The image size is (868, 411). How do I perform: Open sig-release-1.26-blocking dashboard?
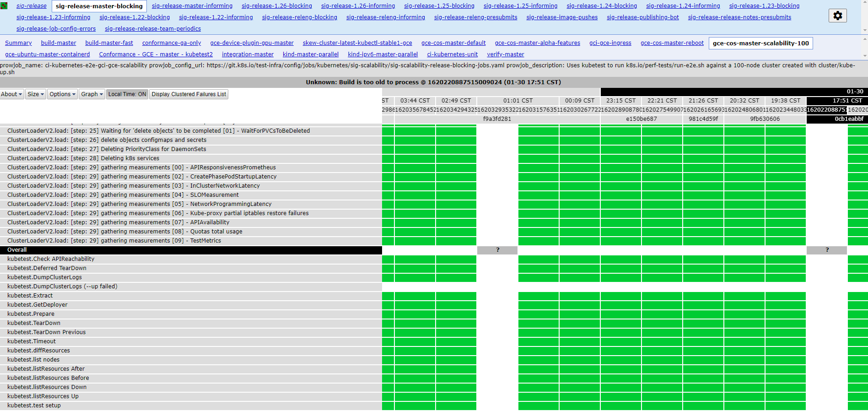coord(277,6)
